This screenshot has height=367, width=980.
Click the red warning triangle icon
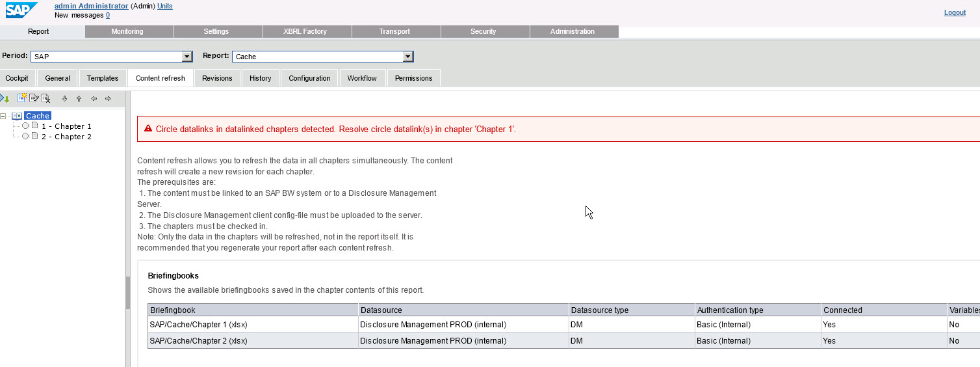pos(148,129)
